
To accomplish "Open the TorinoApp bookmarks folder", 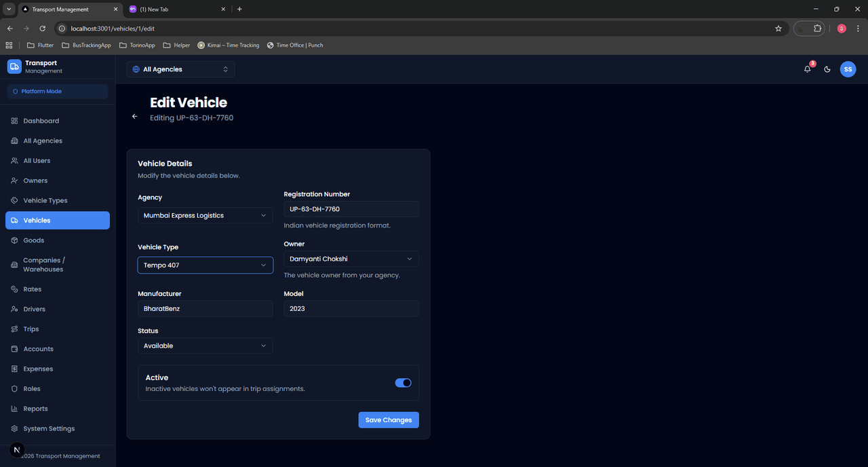I will click(x=137, y=45).
